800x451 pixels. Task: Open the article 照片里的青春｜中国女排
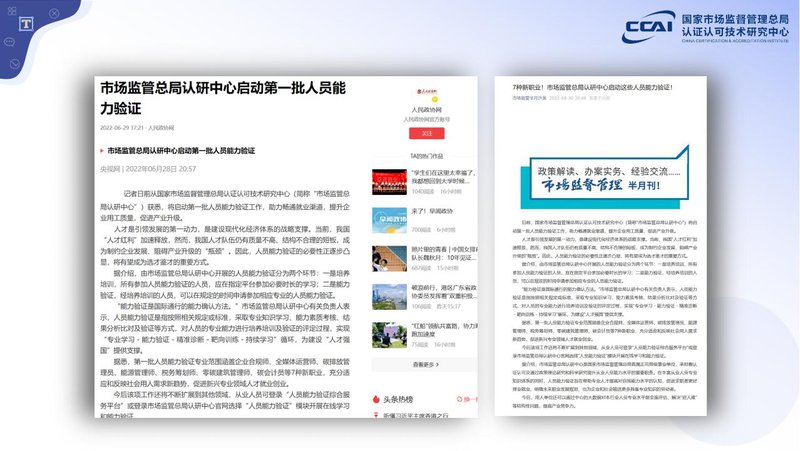coord(444,254)
